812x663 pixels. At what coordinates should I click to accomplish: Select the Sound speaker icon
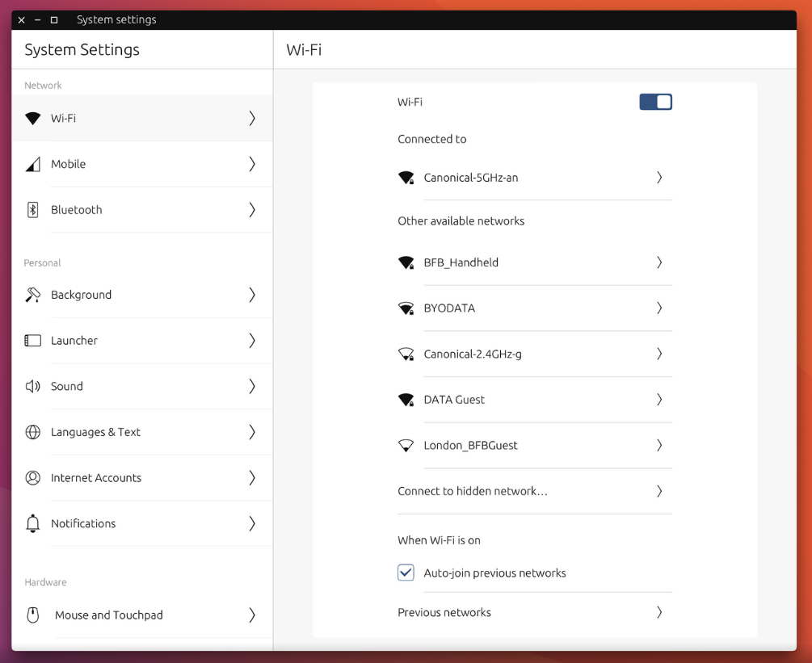coord(32,386)
